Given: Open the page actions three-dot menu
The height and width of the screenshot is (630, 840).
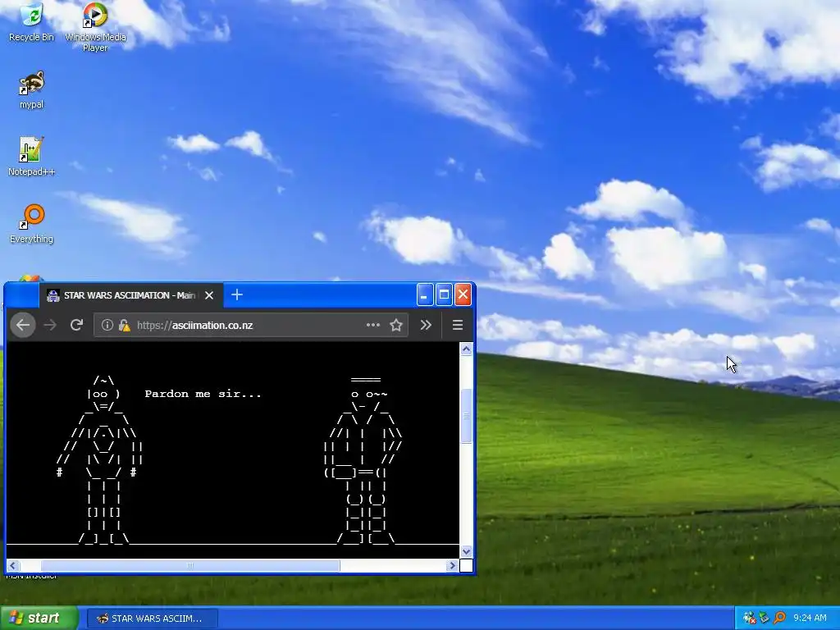Looking at the screenshot, I should point(373,325).
